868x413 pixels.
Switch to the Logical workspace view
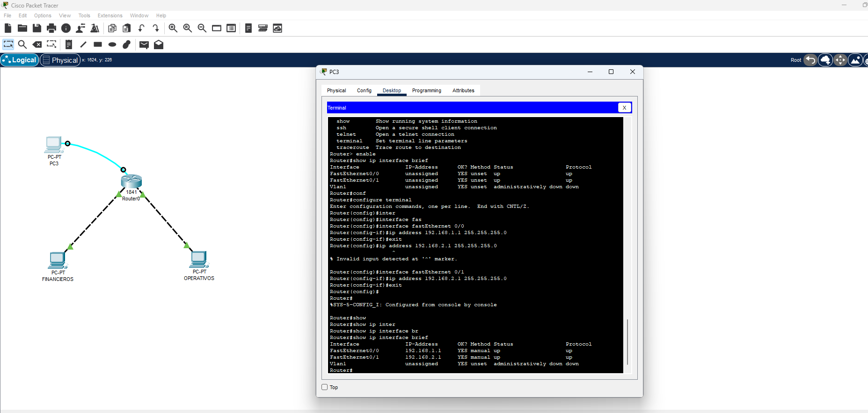tap(20, 60)
